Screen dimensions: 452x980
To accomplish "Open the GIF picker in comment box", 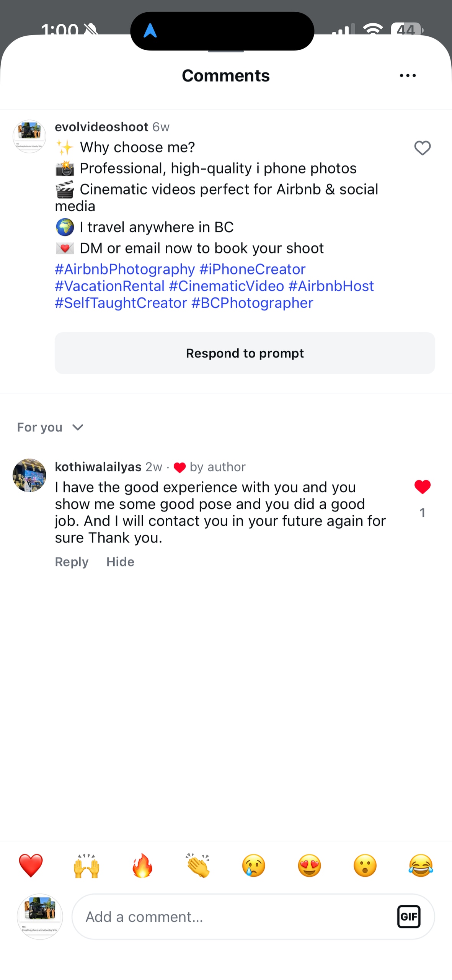I will click(x=408, y=917).
